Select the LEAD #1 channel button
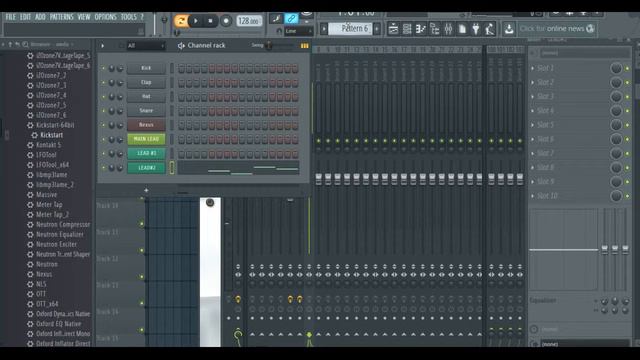The height and width of the screenshot is (360, 640). (x=146, y=153)
